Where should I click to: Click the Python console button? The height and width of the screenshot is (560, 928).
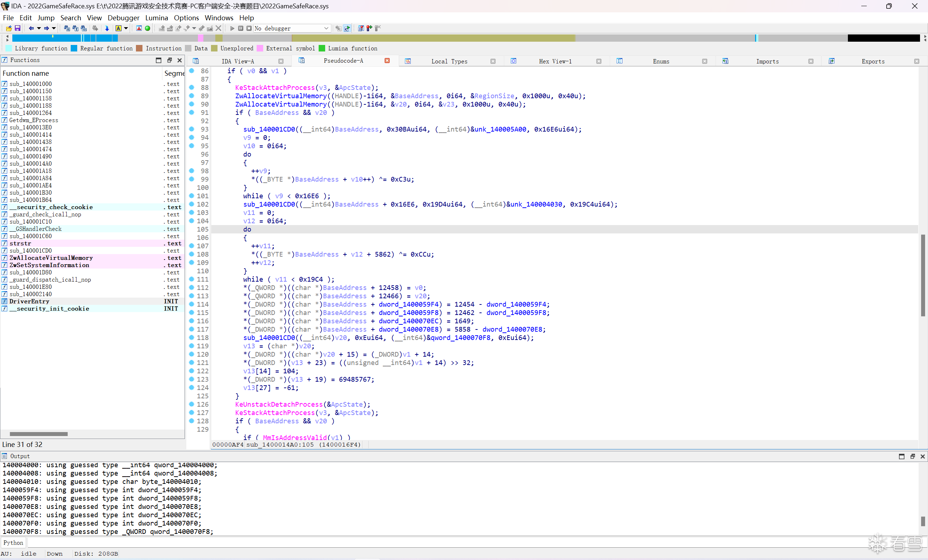(x=13, y=543)
